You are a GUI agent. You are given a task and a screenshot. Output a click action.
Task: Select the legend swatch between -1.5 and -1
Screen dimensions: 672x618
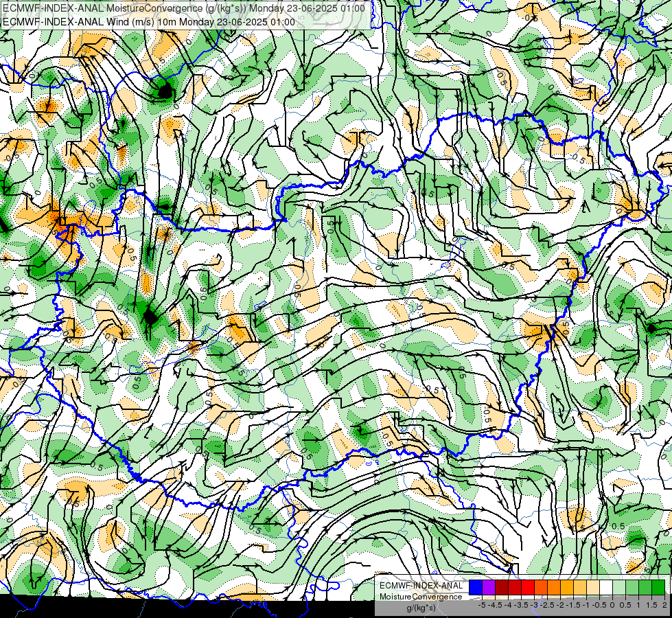(x=580, y=587)
